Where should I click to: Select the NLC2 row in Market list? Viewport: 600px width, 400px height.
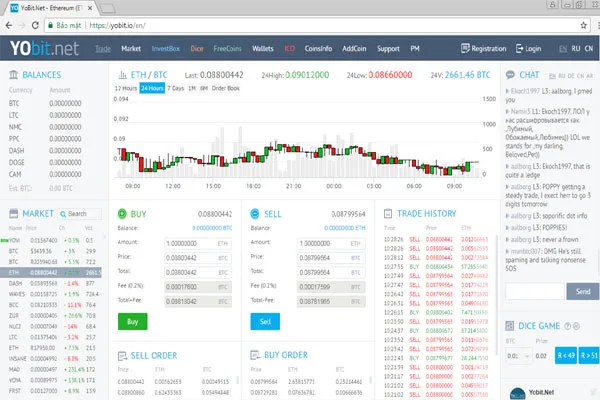(x=51, y=327)
